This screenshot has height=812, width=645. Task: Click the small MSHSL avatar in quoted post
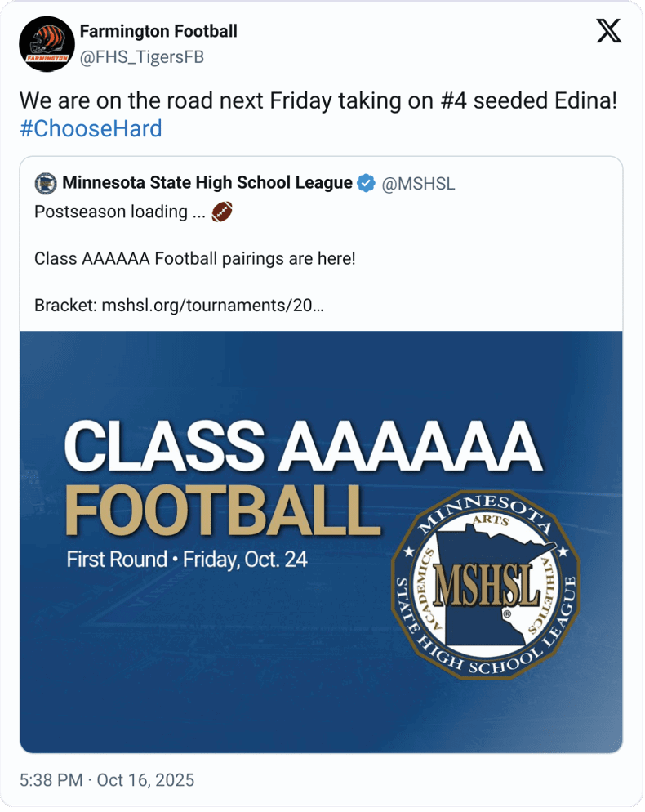pyautogui.click(x=45, y=184)
